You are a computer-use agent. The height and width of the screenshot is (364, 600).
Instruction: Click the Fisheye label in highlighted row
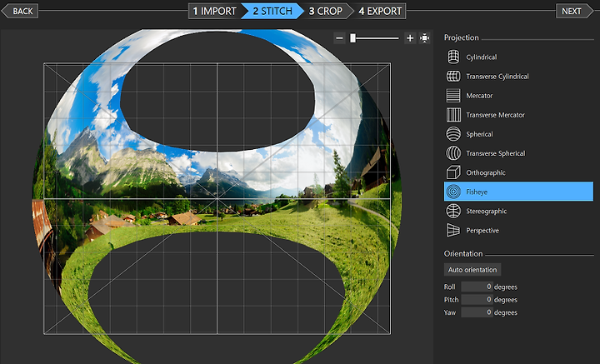pos(477,192)
